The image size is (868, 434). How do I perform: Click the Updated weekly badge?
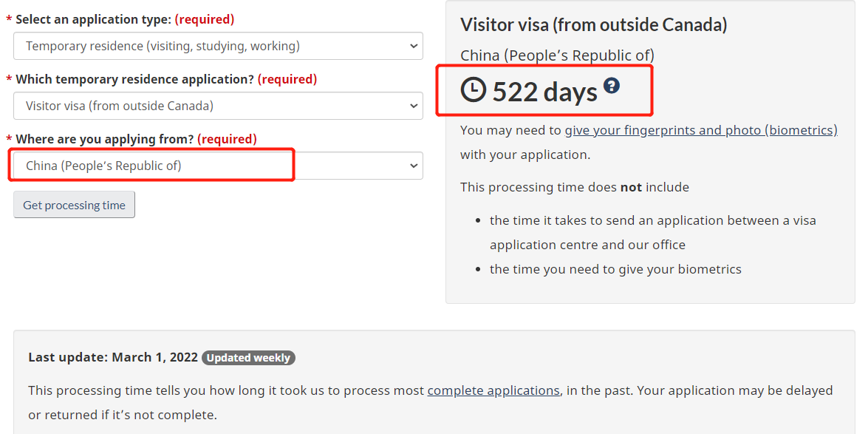(248, 358)
